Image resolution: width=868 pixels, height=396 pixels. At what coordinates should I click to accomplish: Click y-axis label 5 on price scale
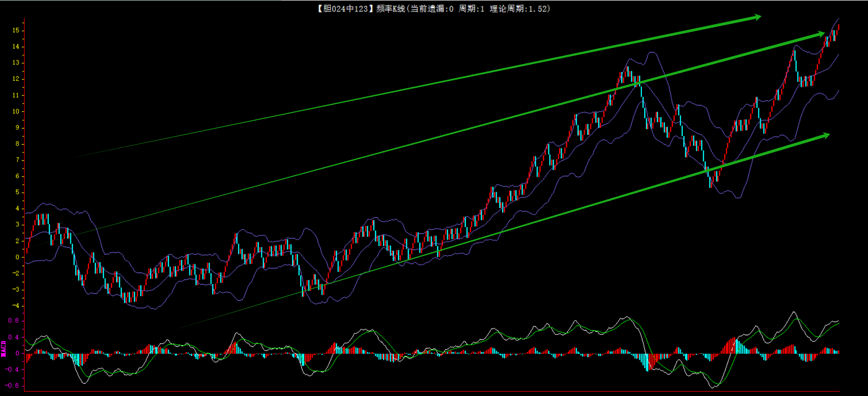(x=17, y=192)
